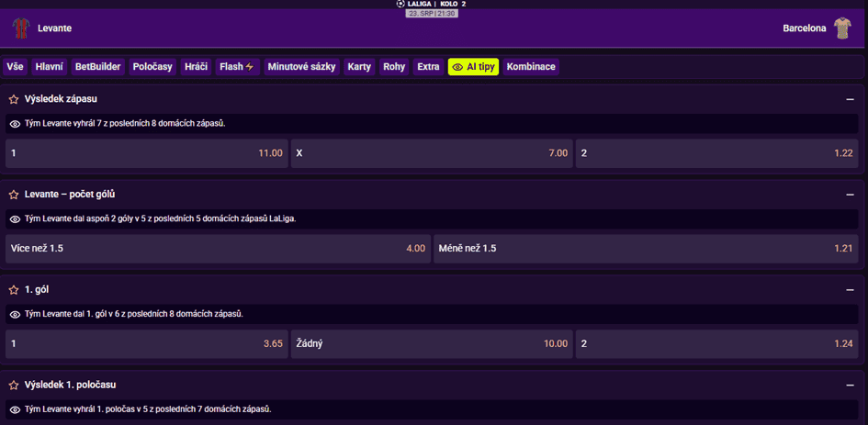Click tip text about 7 z posledních 8 zápasů
The height and width of the screenshot is (425, 868).
point(125,124)
